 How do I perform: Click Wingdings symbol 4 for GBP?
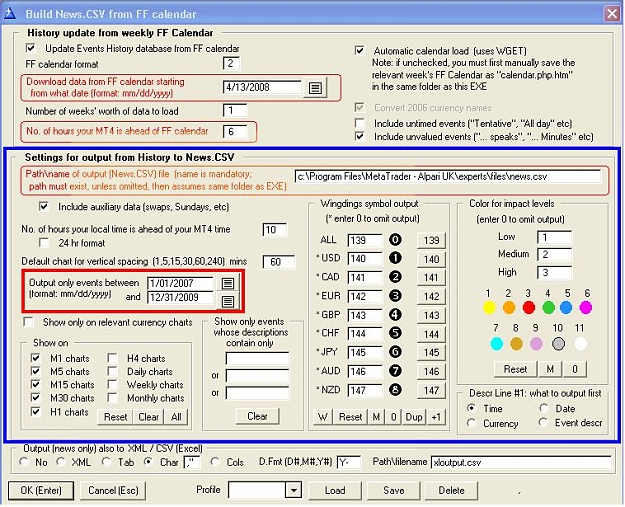click(395, 314)
